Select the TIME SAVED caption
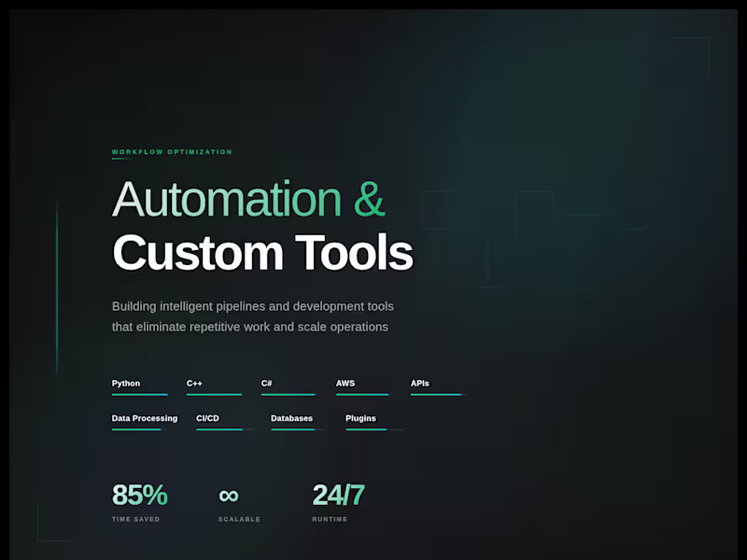This screenshot has width=747, height=560. (x=136, y=520)
